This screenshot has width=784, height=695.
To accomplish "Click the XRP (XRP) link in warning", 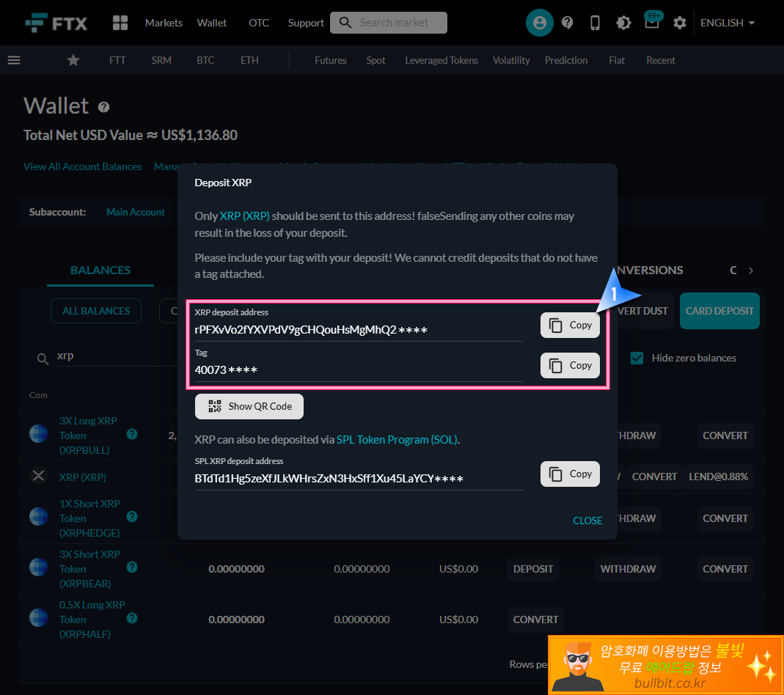I will 244,216.
